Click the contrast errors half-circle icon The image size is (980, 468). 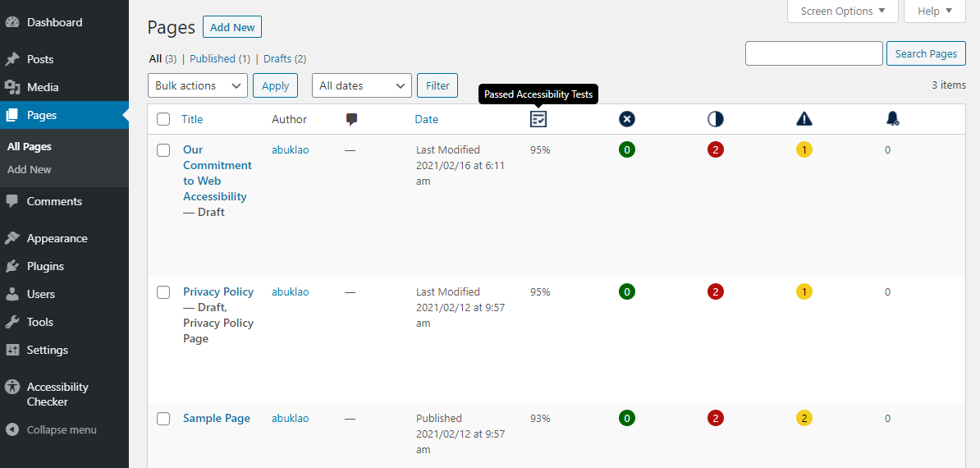click(716, 119)
